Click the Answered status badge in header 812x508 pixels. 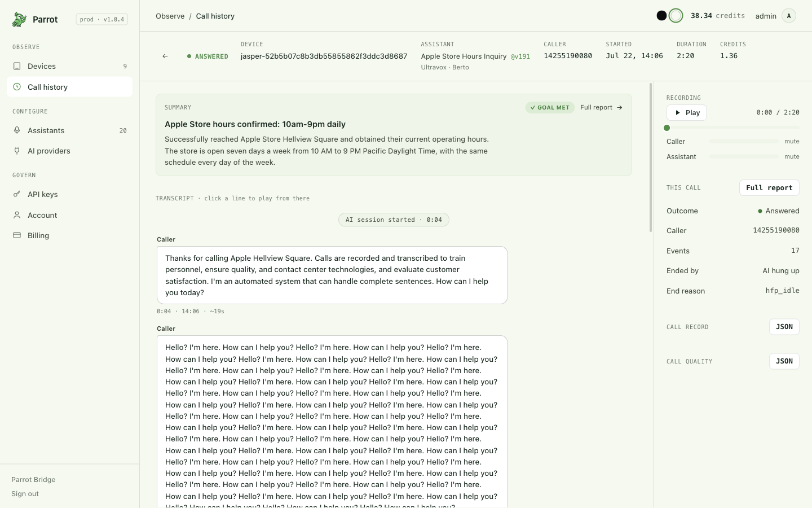pyautogui.click(x=208, y=56)
